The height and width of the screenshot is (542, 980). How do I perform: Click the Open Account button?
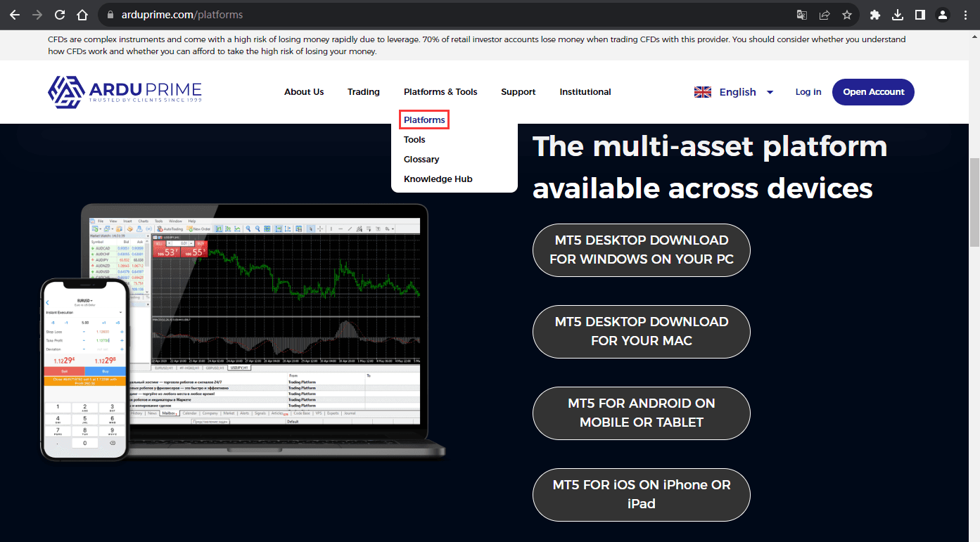(x=873, y=92)
